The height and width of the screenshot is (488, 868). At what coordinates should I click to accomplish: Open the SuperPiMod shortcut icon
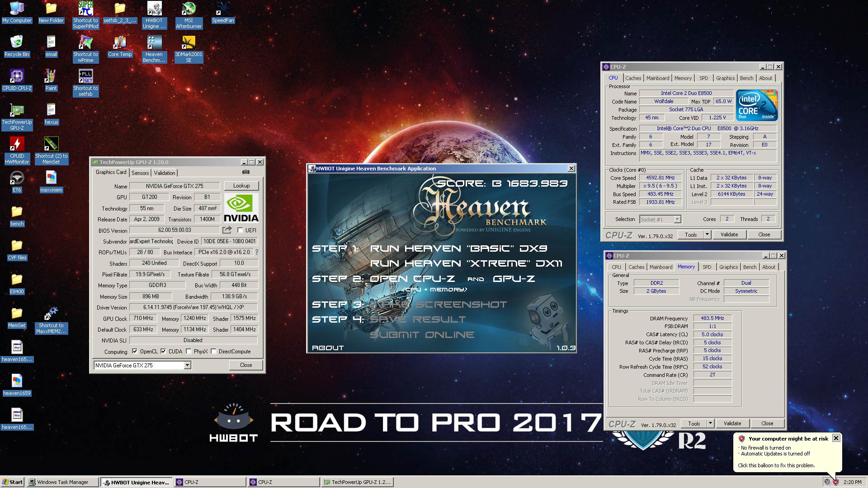point(85,15)
